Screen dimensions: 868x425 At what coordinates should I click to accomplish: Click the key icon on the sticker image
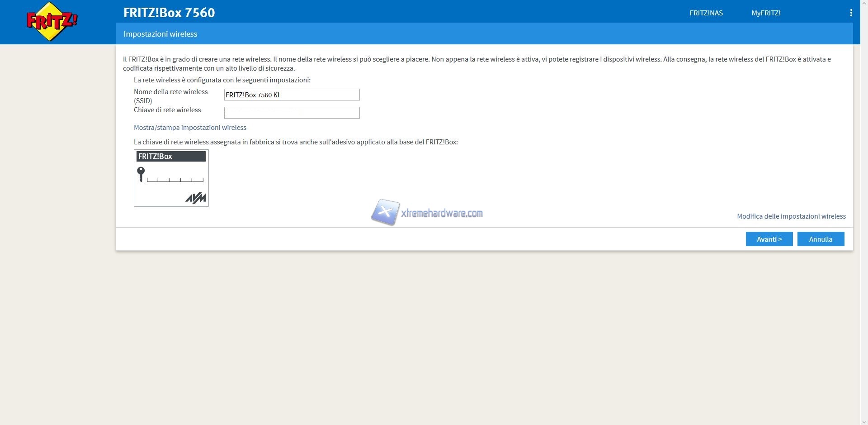click(141, 174)
